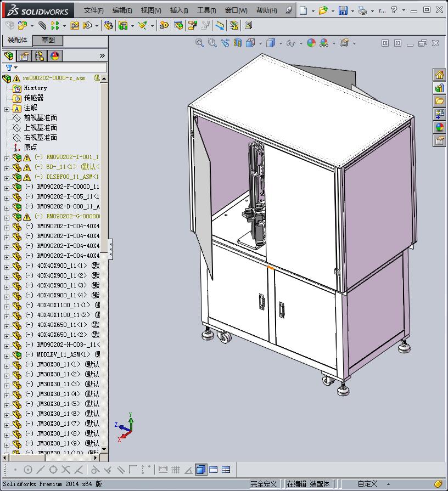Expand the 注解 annotations tree node

tap(7, 109)
